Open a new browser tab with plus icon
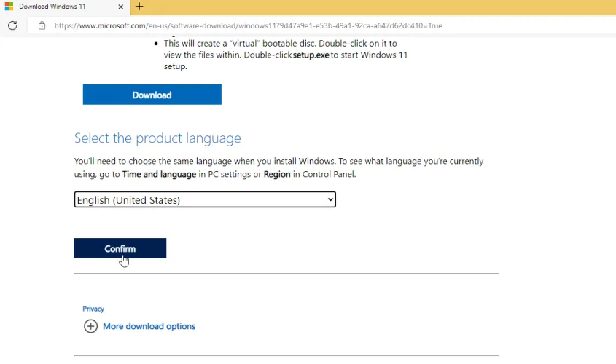The width and height of the screenshot is (616, 364). (139, 7)
